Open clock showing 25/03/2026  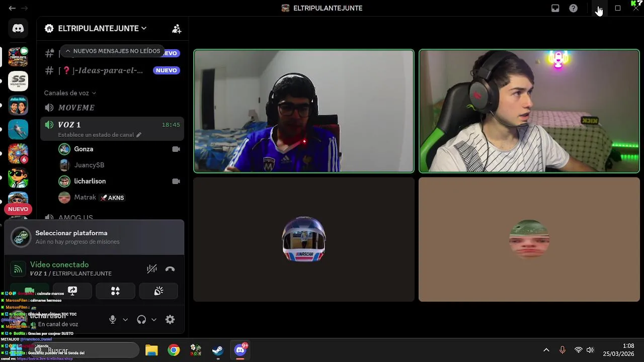click(619, 350)
